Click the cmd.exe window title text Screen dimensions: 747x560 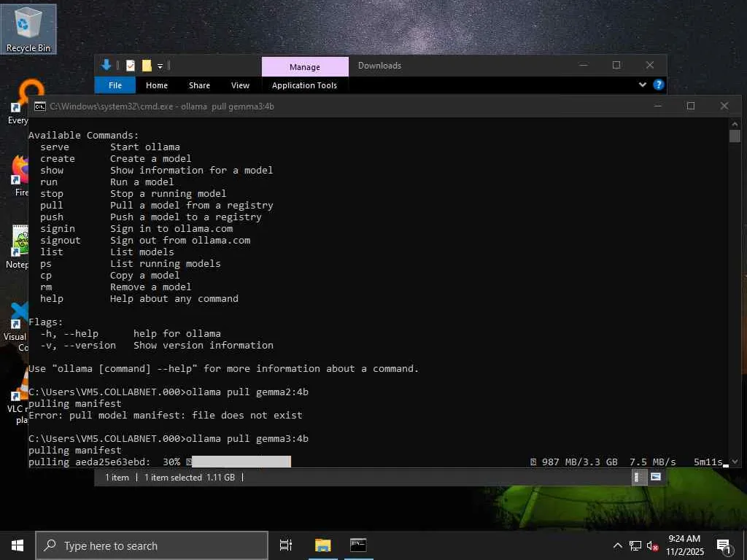[162, 106]
